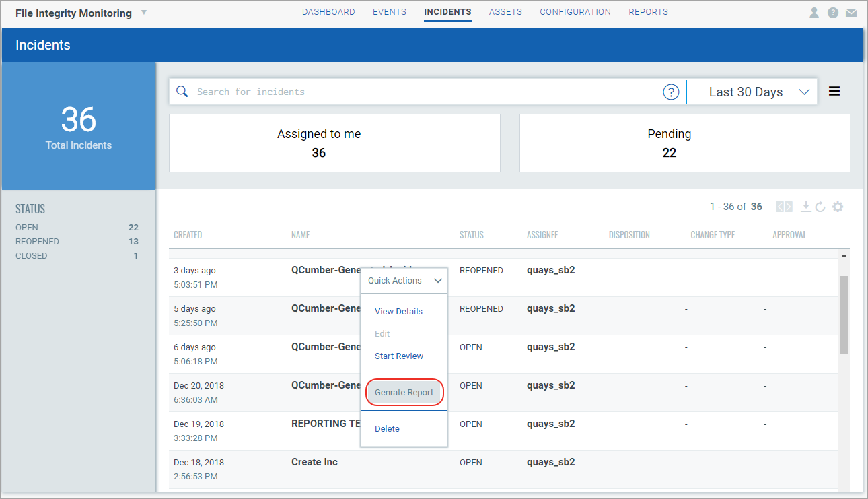
Task: Open the hamburger menu beside date range
Action: (834, 92)
